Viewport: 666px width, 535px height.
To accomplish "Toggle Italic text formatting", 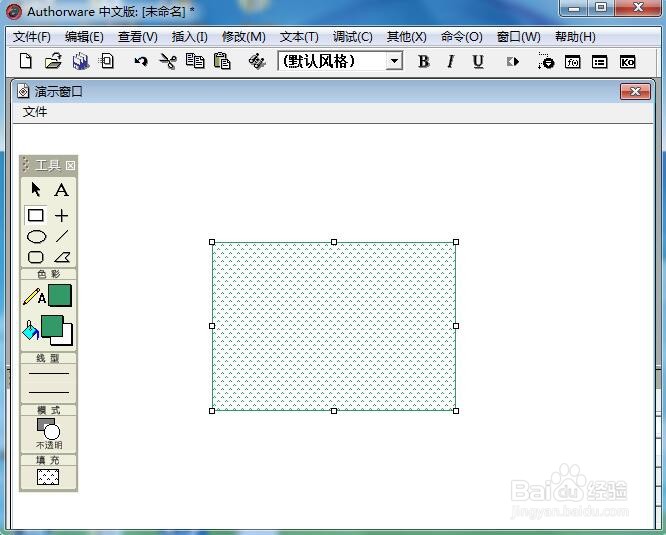I will pos(451,62).
